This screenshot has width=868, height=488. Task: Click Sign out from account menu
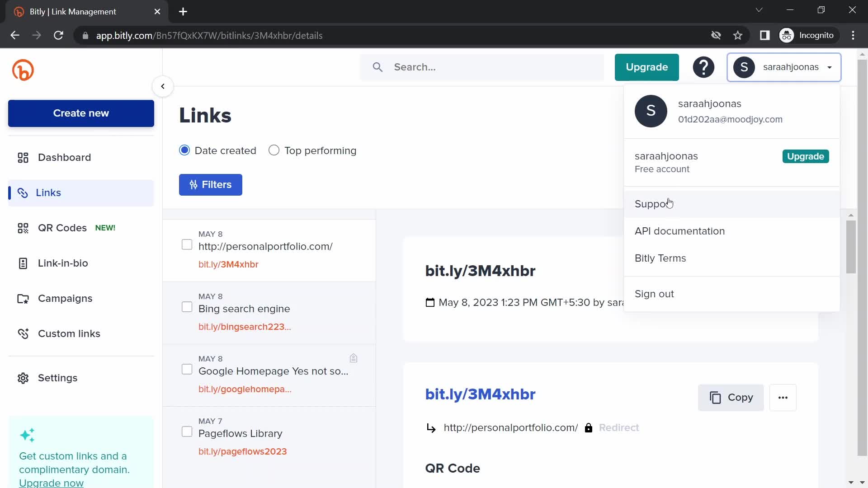(654, 293)
